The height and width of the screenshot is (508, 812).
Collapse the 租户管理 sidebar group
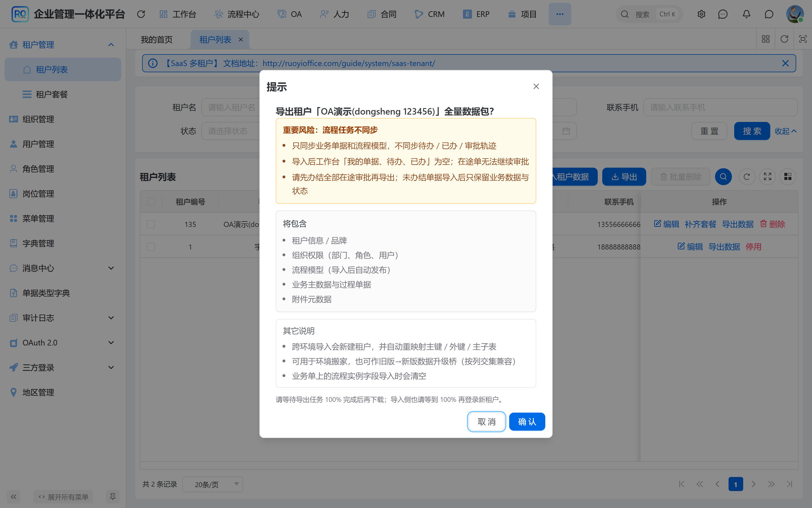click(x=63, y=45)
